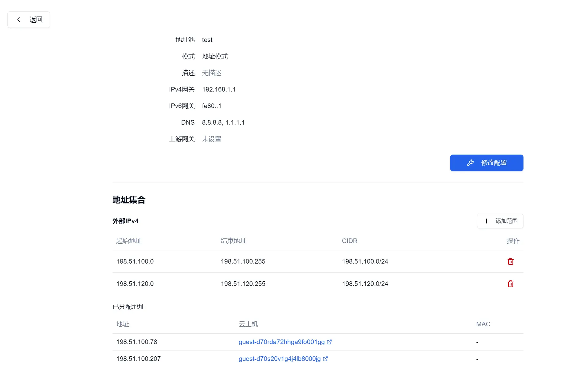Click the delete icon for range 198.51.120.0/24

510,284
